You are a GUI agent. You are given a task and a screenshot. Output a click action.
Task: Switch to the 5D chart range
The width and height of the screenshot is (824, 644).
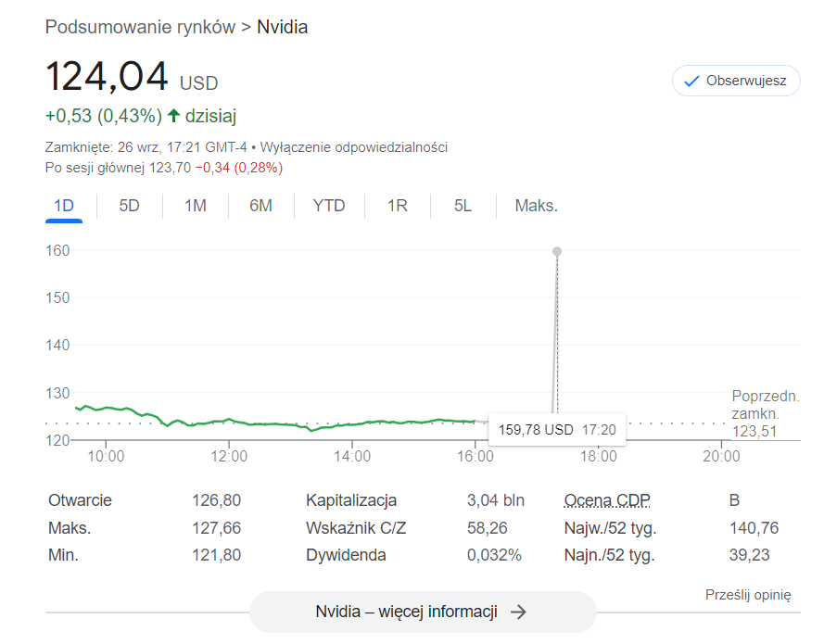[129, 206]
